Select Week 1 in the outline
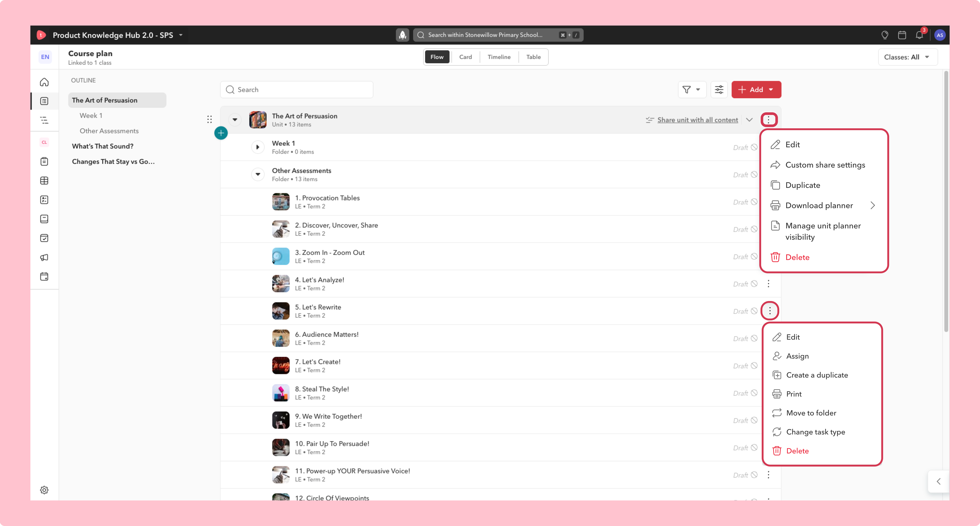Image resolution: width=980 pixels, height=526 pixels. [91, 116]
